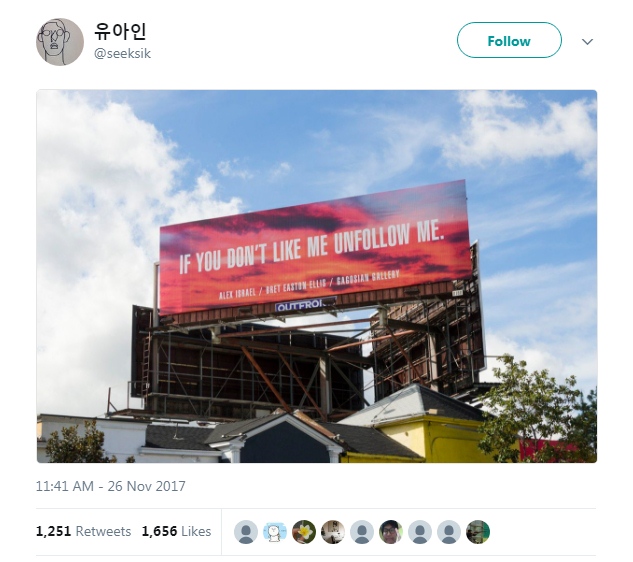Open the yellow flower liker avatar
Viewport: 633px width, 562px height.
[304, 532]
